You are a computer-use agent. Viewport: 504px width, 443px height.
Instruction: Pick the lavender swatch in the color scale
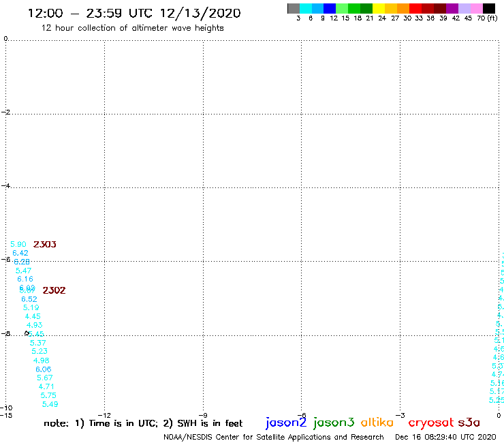(x=464, y=8)
